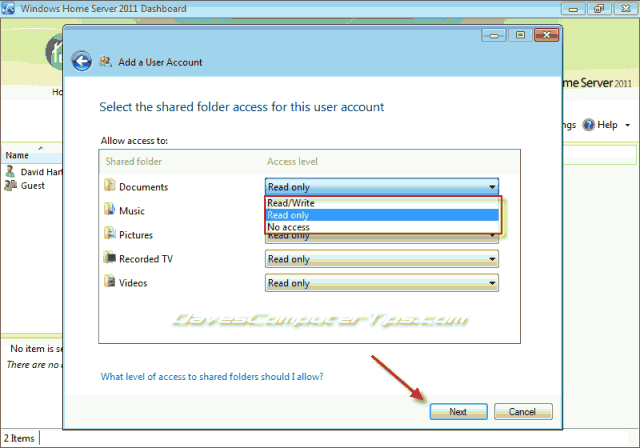Click the Recorded TV folder label
This screenshot has height=448, width=640.
pyautogui.click(x=146, y=259)
